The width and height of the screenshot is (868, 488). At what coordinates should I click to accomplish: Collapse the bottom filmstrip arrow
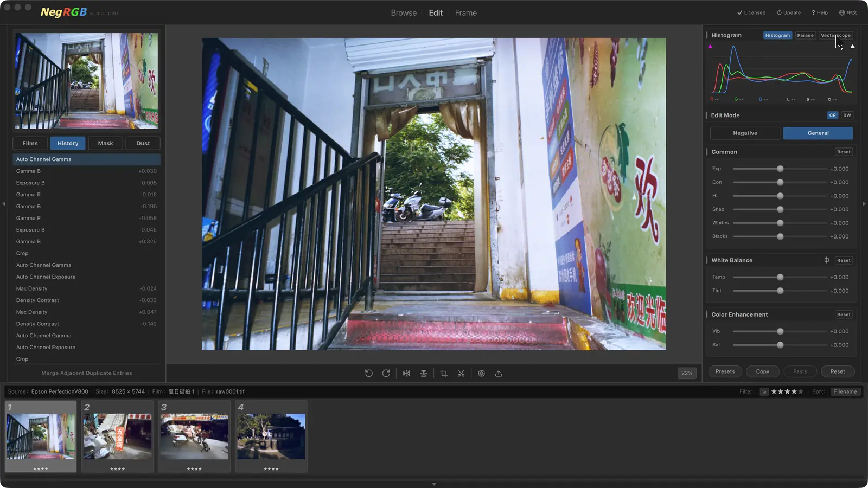434,484
